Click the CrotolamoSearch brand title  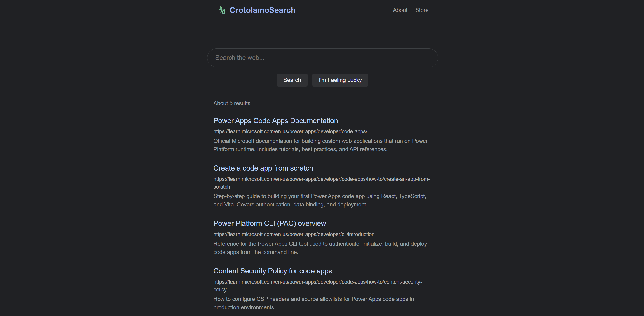[262, 10]
